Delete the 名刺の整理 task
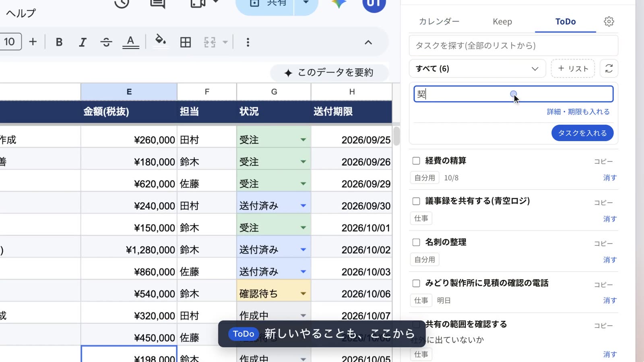Screen dimensions: 644x362 [610, 260]
